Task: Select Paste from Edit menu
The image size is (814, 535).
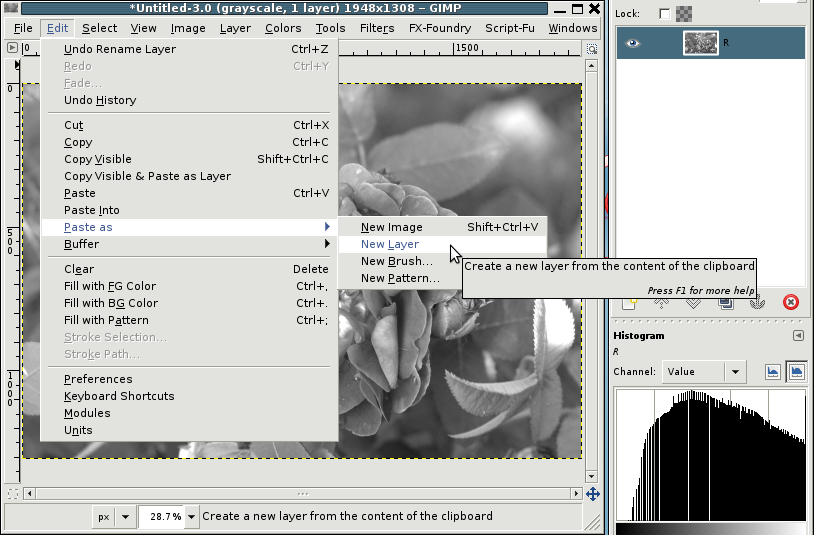Action: (x=189, y=193)
